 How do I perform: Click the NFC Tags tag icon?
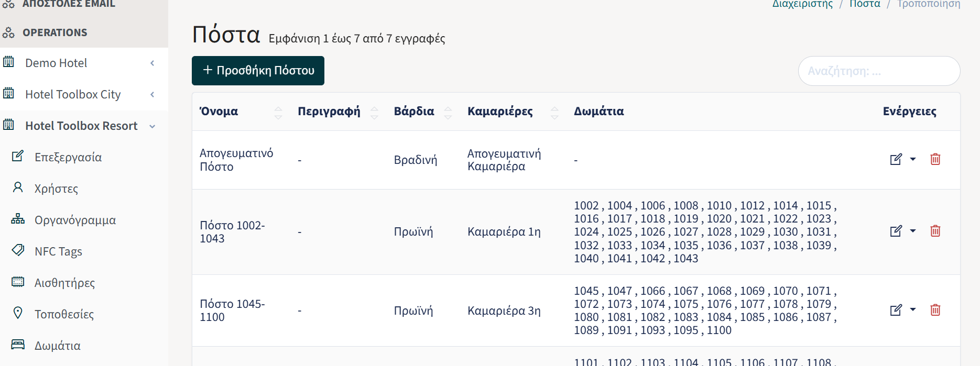point(18,250)
